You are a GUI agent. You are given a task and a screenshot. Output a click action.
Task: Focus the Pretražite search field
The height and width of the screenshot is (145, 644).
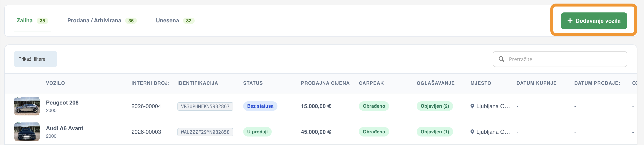[x=560, y=59]
